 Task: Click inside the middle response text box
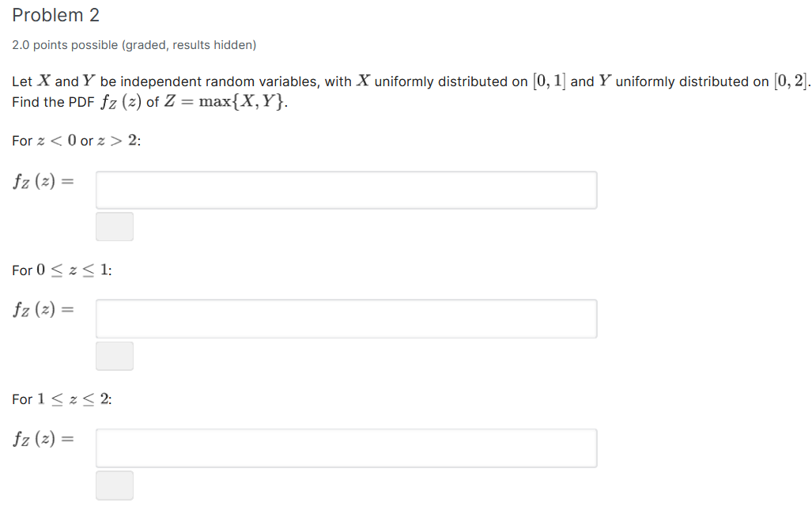pos(346,319)
